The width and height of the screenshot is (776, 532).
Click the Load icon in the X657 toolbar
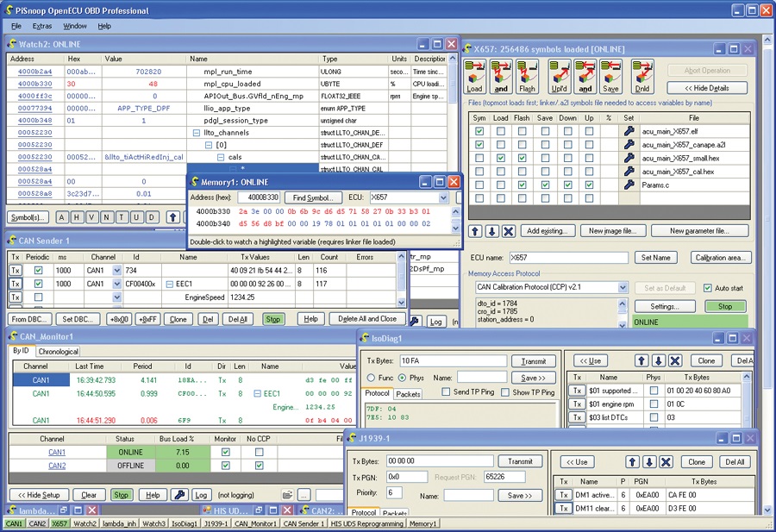(x=474, y=77)
